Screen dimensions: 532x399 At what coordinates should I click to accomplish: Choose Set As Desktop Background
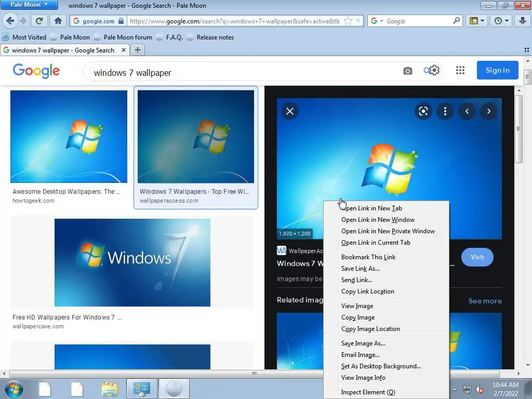386,366
